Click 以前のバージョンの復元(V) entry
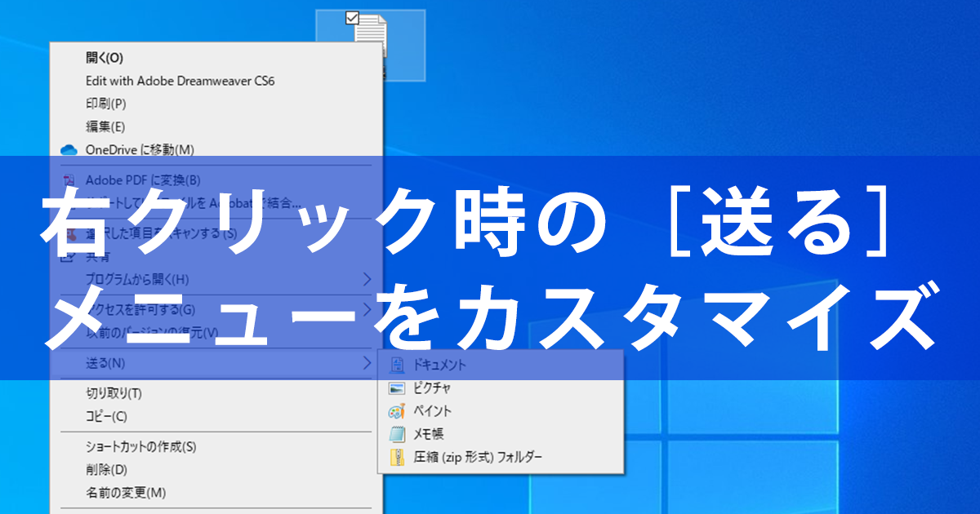980x514 pixels. 216,332
